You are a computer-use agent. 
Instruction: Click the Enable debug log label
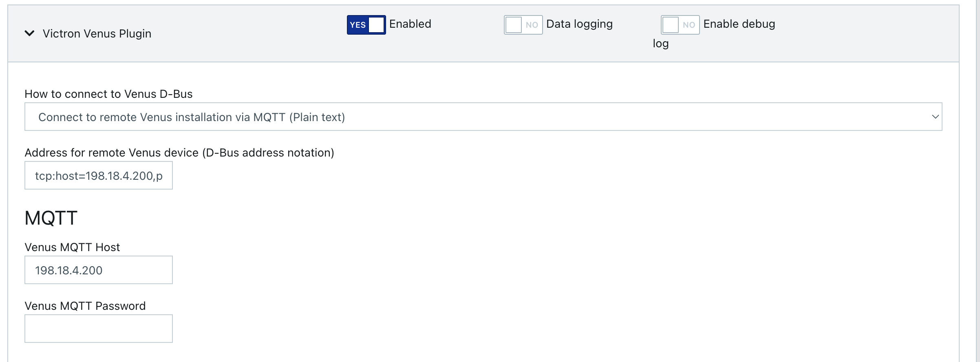point(739,24)
